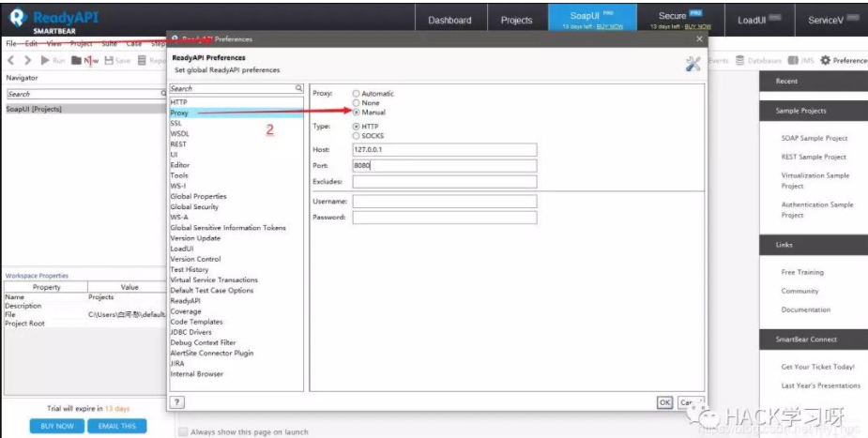Click the wrench tools icon in dialog header

click(x=693, y=64)
